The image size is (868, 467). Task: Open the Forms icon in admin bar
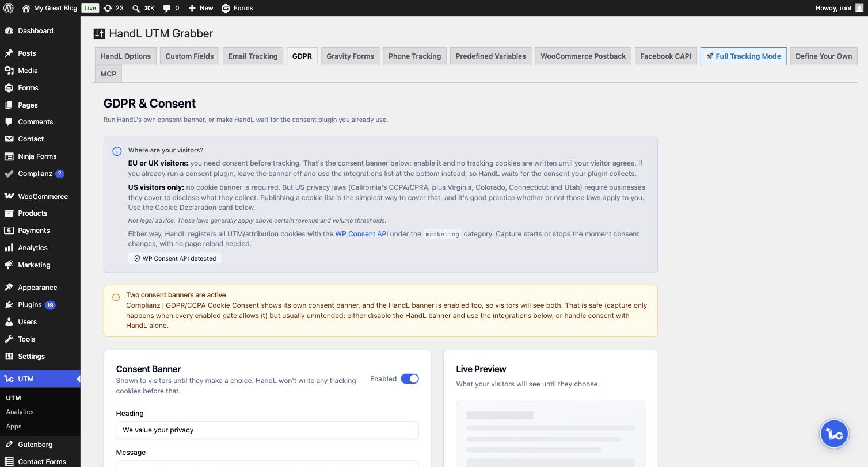pos(226,8)
